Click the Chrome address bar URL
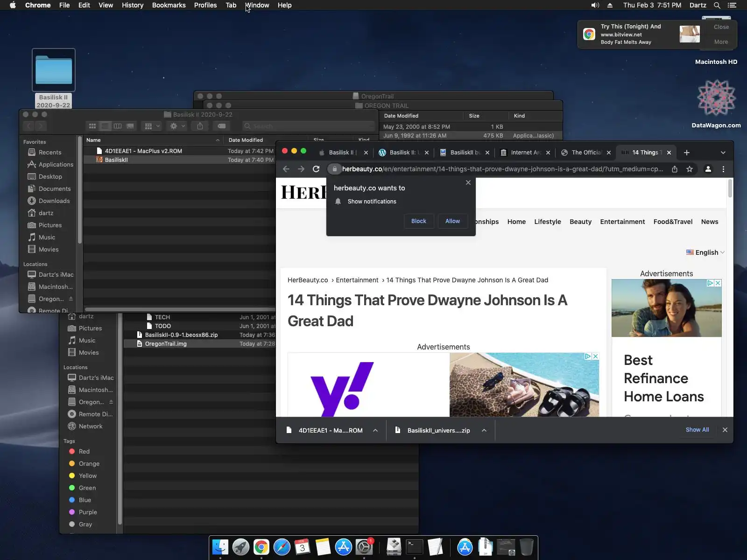Screen dimensions: 747x560 [x=502, y=169]
